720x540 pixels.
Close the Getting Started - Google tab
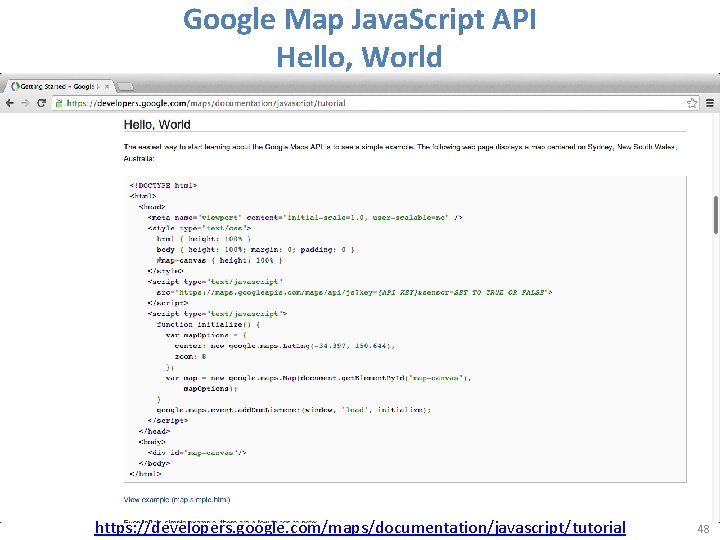(107, 86)
